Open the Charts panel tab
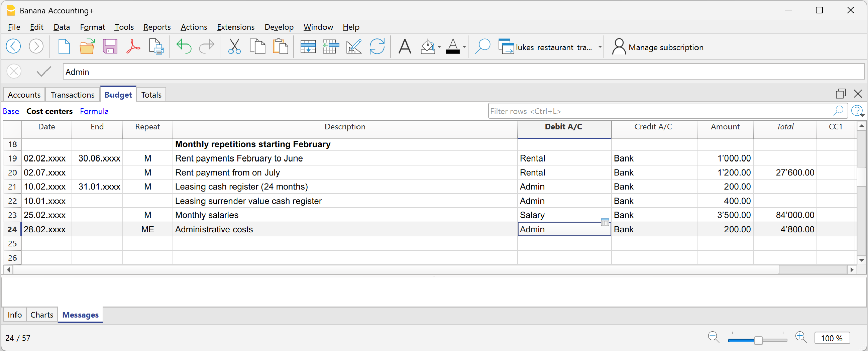Screen dimensions: 868x351 42,315
